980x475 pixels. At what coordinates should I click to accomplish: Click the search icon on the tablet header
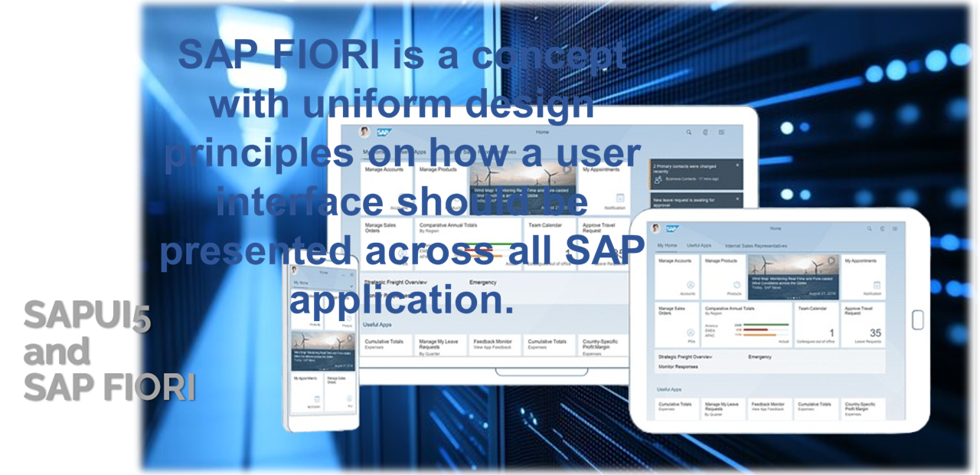click(x=869, y=228)
